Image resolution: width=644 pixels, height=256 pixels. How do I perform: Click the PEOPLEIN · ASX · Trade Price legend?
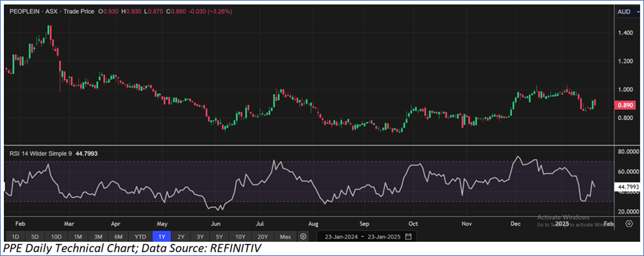[52, 12]
